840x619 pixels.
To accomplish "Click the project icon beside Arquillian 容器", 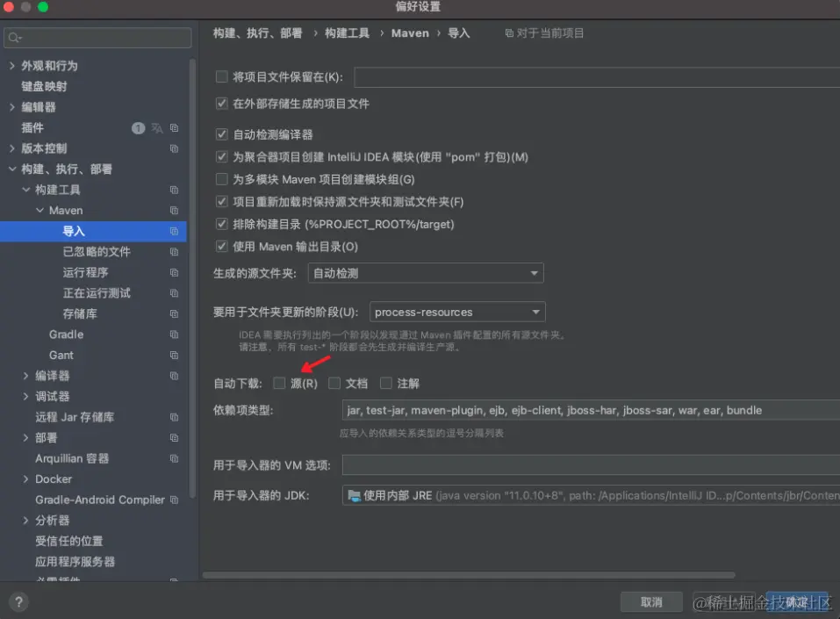I will coord(174,458).
